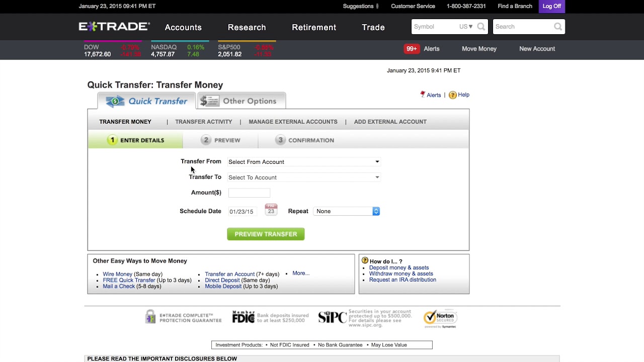Image resolution: width=644 pixels, height=362 pixels.
Task: Click the red Alerts pin icon
Action: [423, 95]
